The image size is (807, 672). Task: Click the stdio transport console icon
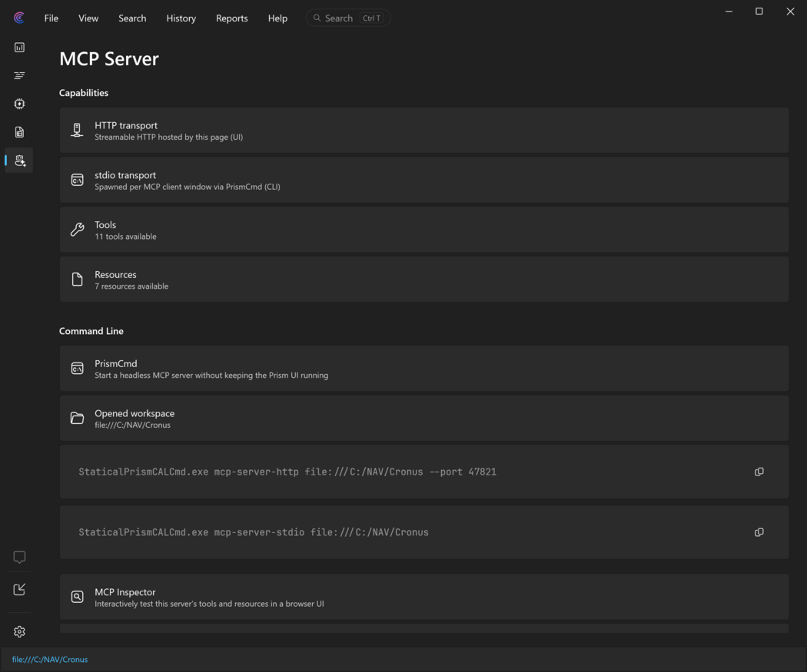[77, 180]
